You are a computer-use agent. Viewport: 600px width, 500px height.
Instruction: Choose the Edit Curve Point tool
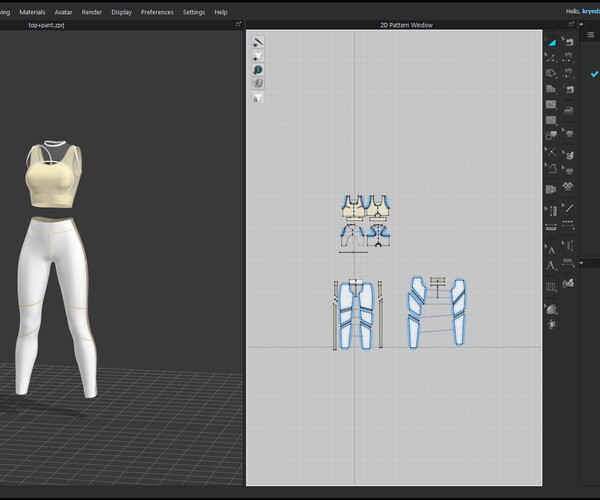(x=551, y=58)
